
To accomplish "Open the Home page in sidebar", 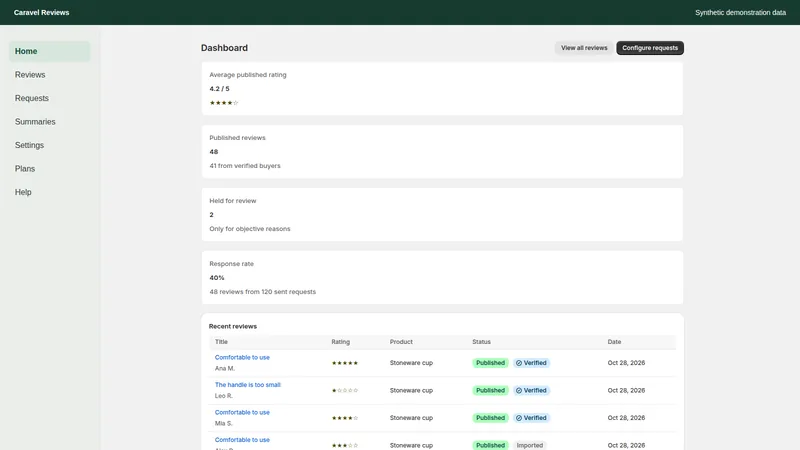I will tap(49, 52).
